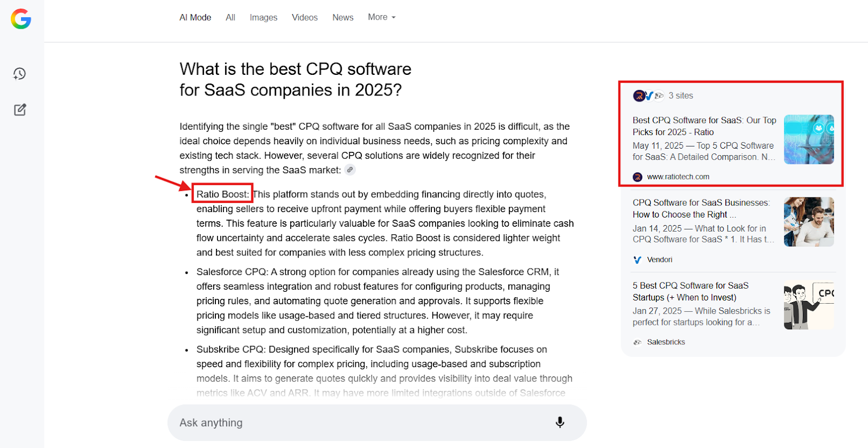Click the 'Salesforce CPQ:' bullet heading
Screen dimensions: 868x448
232,272
